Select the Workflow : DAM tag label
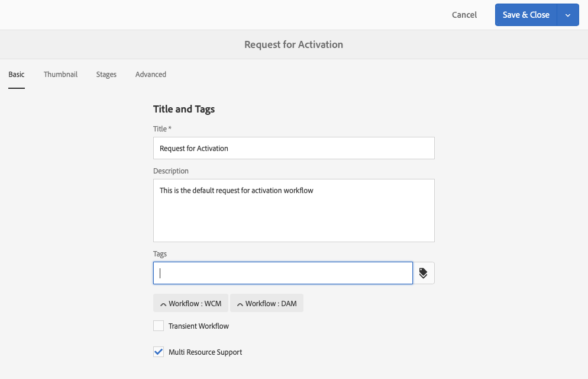 [x=271, y=304]
